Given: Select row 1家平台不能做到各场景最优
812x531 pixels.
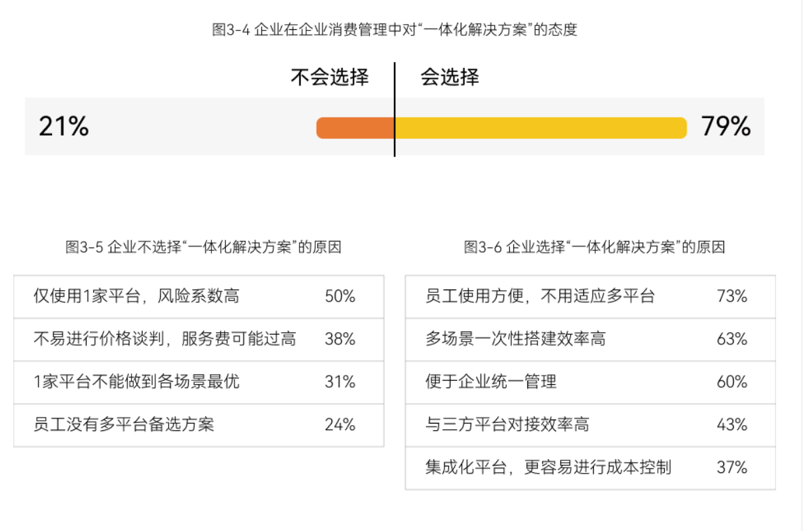Looking at the screenshot, I should click(x=199, y=382).
